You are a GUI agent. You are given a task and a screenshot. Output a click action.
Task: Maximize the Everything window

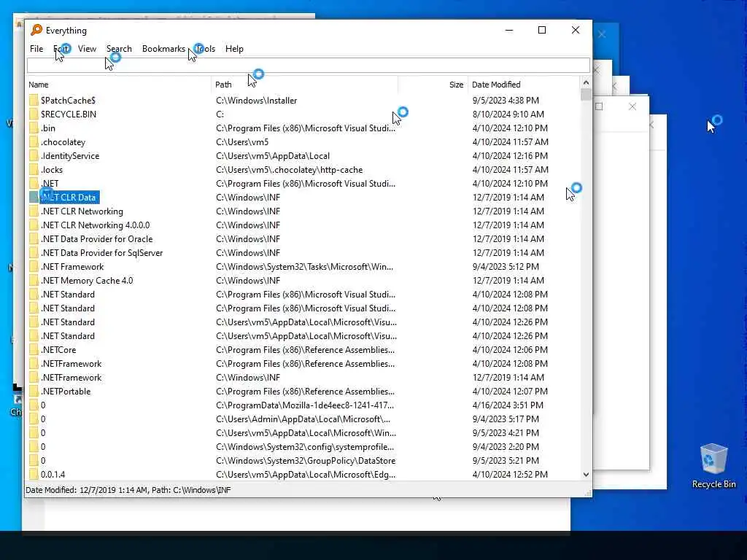click(542, 30)
